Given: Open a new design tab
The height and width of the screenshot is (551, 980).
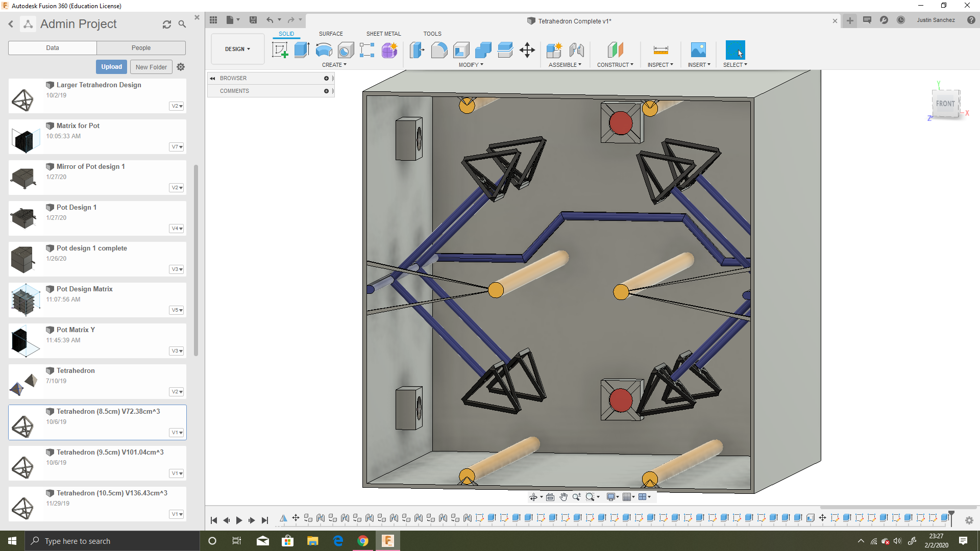Looking at the screenshot, I should [850, 20].
